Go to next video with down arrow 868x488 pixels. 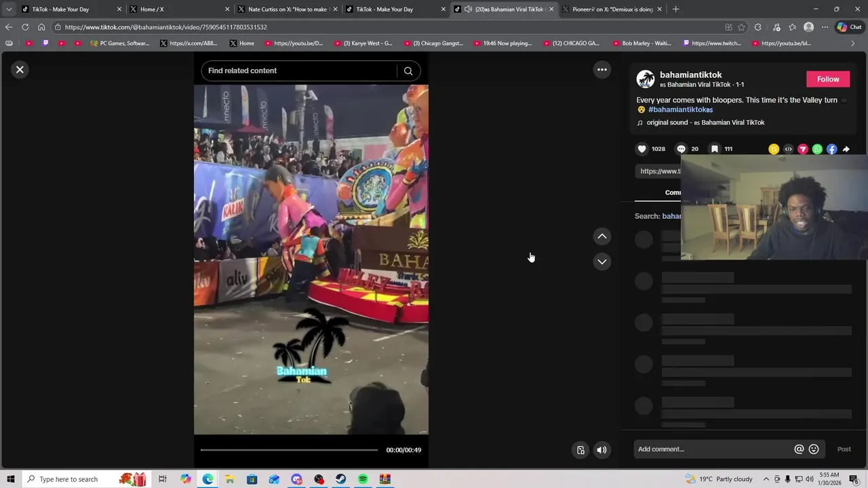click(x=601, y=261)
